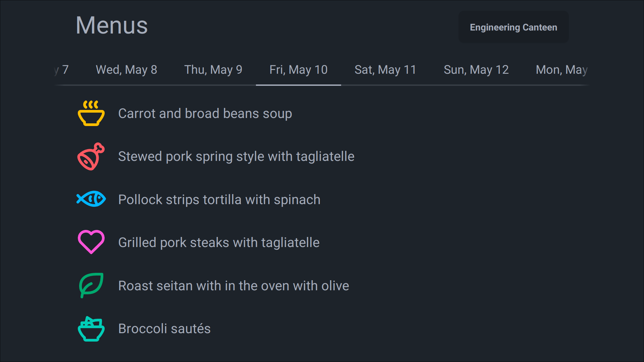The width and height of the screenshot is (644, 362).
Task: Click Carrot and broad beans soup
Action: tap(205, 114)
